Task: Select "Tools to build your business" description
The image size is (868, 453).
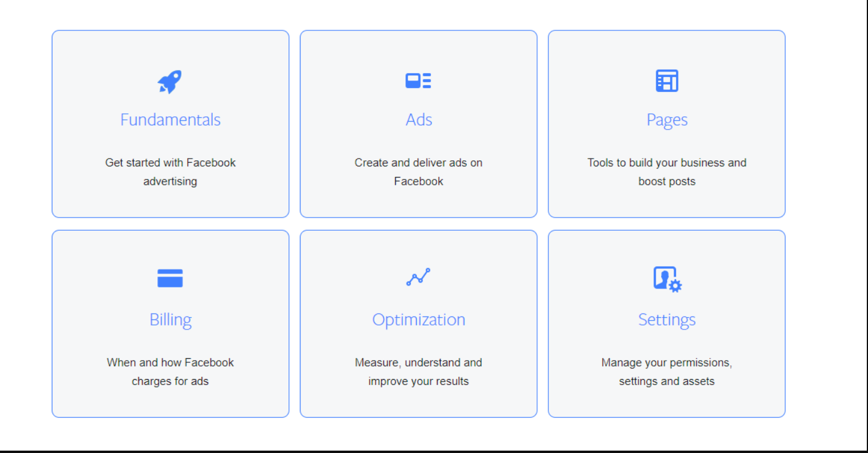Action: (667, 172)
